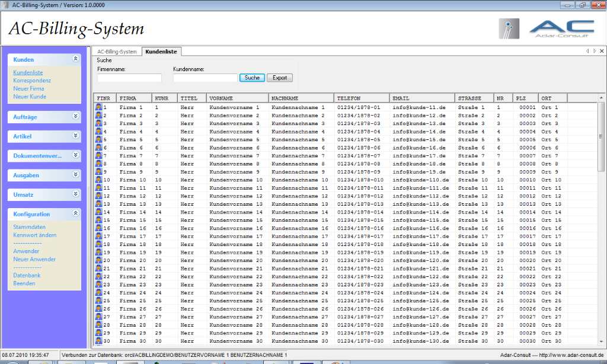Click the Export button
The image size is (607, 364).
(280, 78)
